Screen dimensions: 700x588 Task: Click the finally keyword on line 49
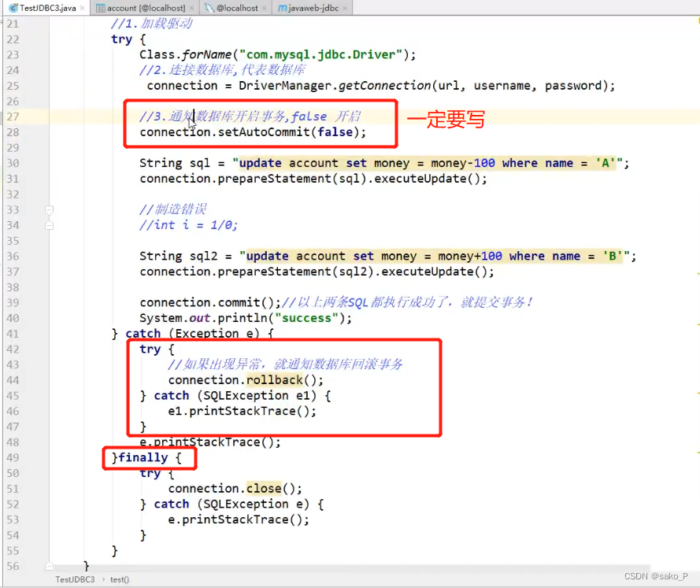[143, 458]
